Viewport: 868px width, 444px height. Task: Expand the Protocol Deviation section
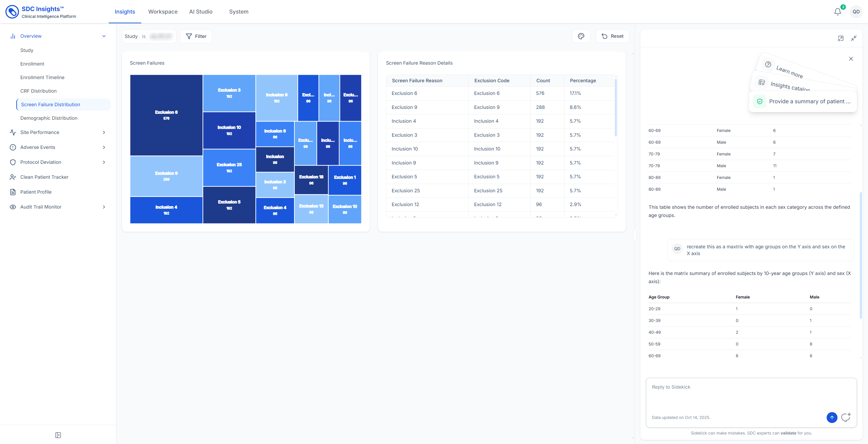pos(104,162)
